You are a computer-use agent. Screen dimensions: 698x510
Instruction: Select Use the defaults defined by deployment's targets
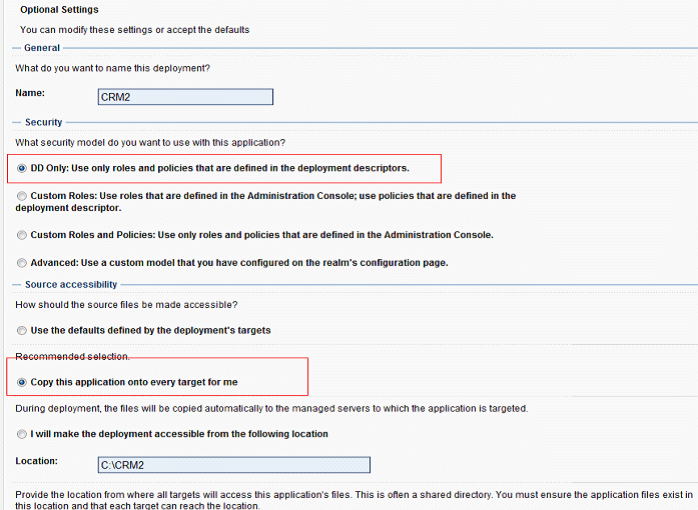pyautogui.click(x=21, y=331)
